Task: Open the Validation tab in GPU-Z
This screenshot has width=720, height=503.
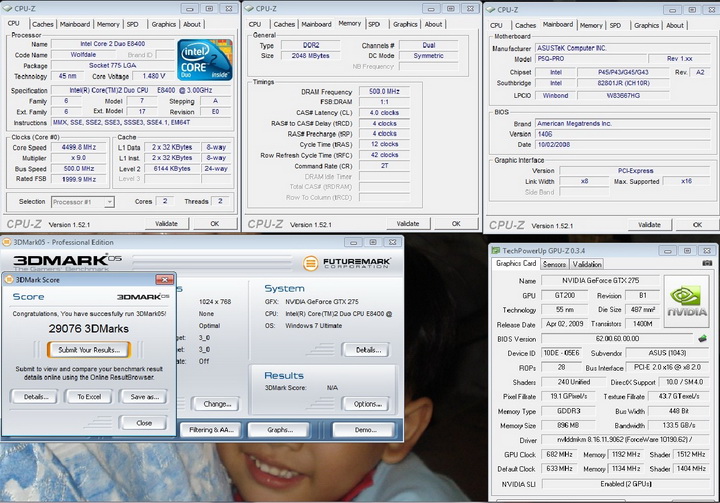Action: click(x=587, y=264)
